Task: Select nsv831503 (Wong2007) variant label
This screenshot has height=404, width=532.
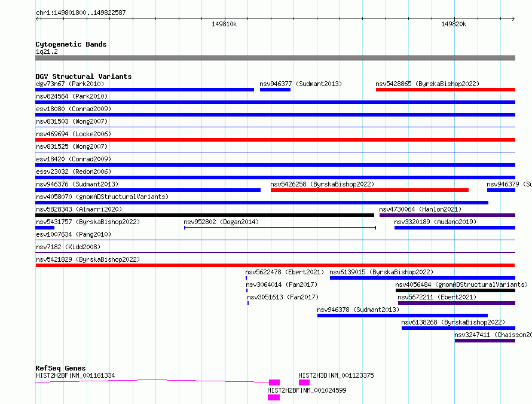Action: (72, 121)
